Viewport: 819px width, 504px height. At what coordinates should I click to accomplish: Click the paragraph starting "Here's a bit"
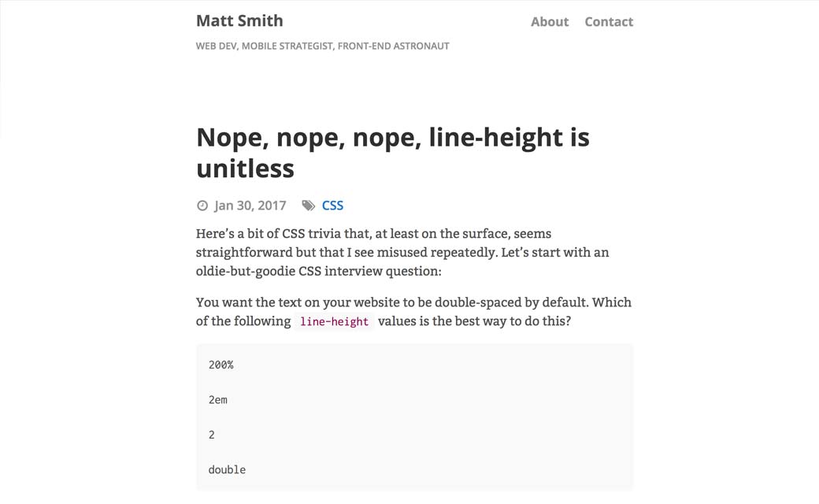coord(402,252)
